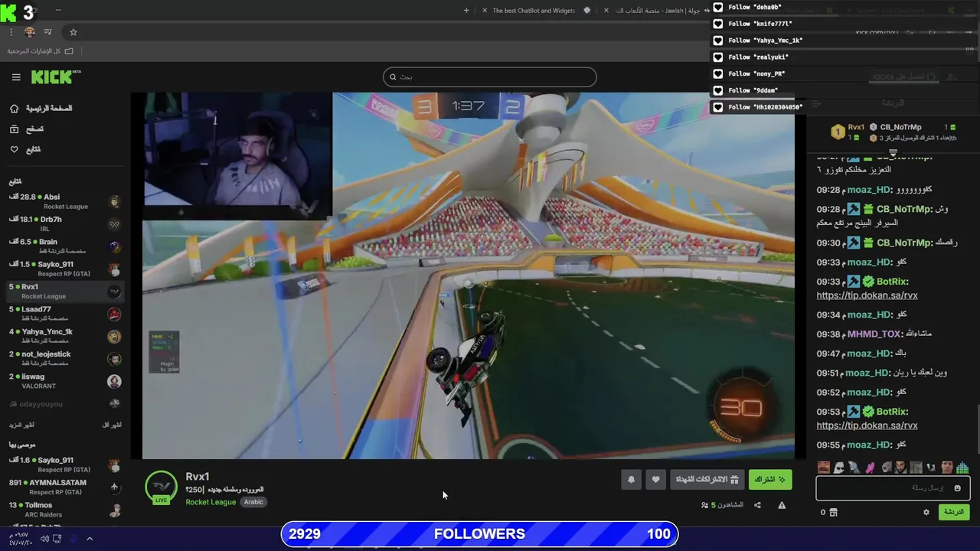Toggle follow heart button
The height and width of the screenshot is (551, 980).
pyautogui.click(x=655, y=479)
